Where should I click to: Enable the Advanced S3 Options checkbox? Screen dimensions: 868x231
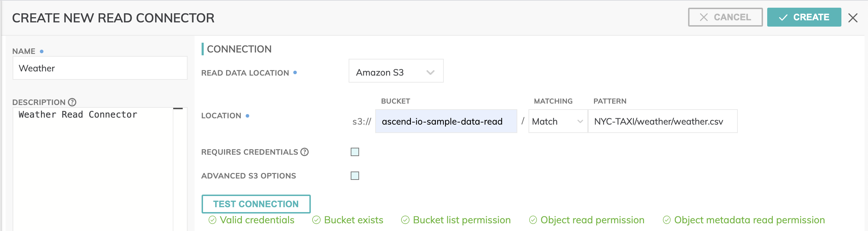coord(355,176)
